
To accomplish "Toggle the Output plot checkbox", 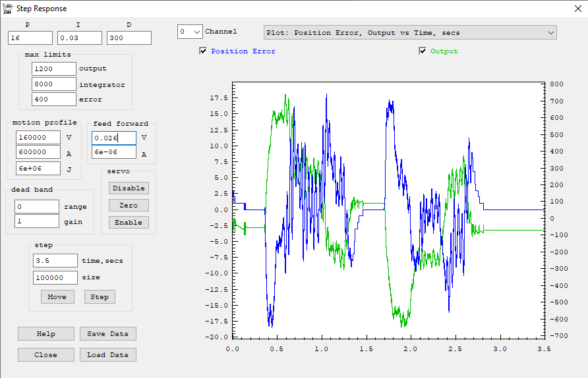I will [x=423, y=51].
